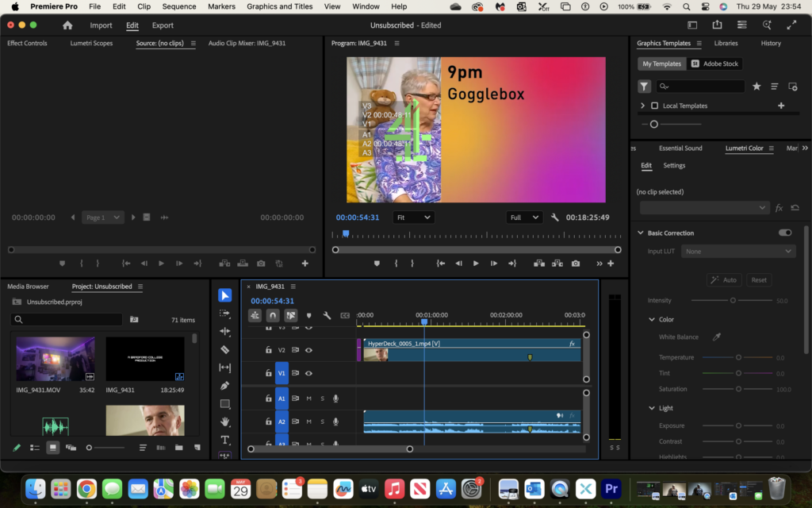812x508 pixels.
Task: Open the Export workspace
Action: (163, 25)
